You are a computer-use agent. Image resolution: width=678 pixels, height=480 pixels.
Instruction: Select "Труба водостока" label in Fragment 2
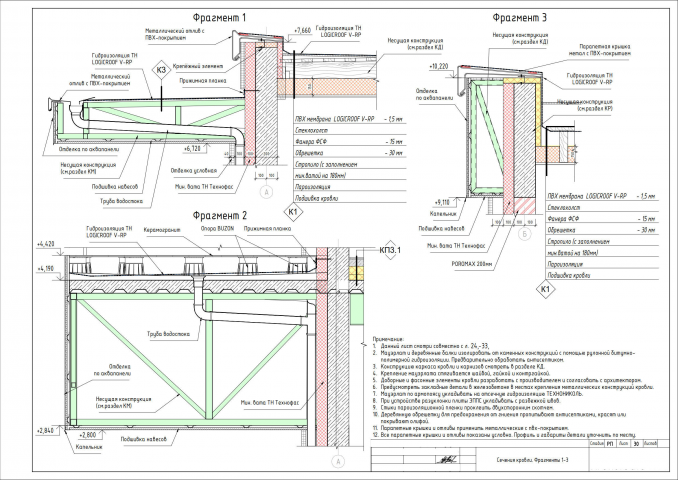[168, 334]
